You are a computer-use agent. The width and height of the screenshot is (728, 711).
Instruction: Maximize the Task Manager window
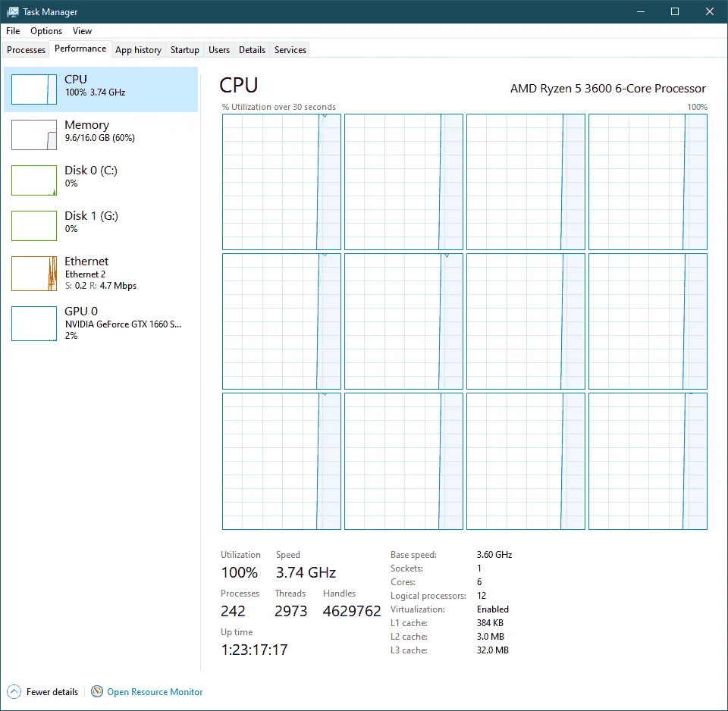[x=675, y=11]
